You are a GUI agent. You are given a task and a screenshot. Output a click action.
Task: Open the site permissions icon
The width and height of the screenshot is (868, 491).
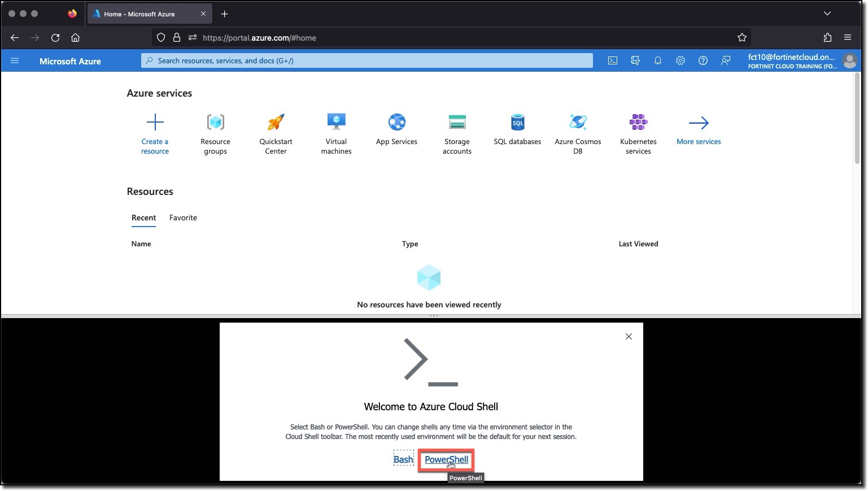(x=193, y=38)
